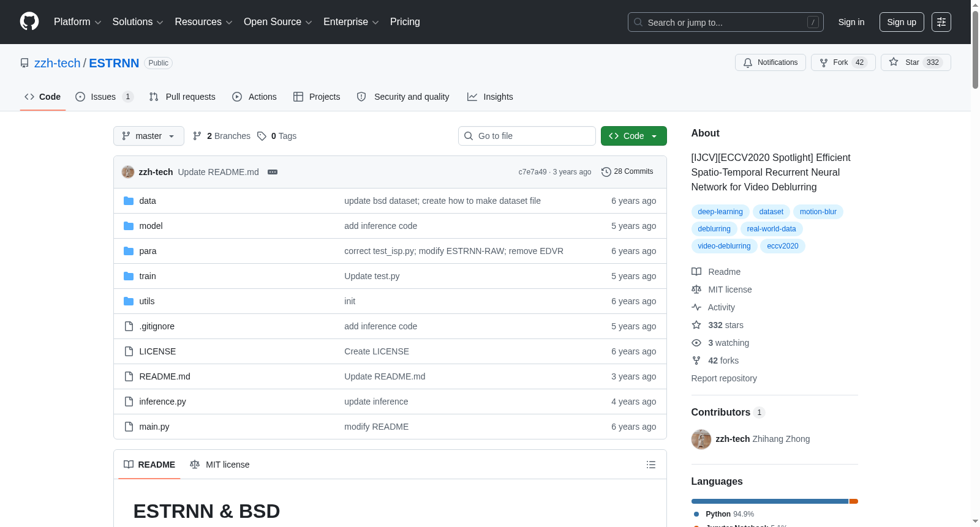The width and height of the screenshot is (980, 527).
Task: Click the para folder icon
Action: [x=129, y=251]
